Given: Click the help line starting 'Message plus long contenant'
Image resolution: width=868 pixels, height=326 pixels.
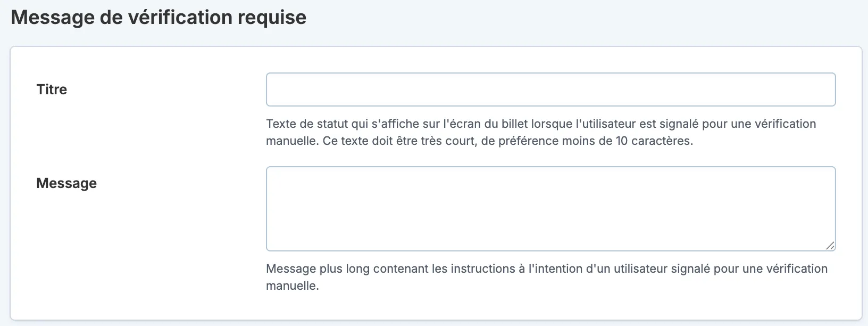Looking at the screenshot, I should pyautogui.click(x=547, y=268).
